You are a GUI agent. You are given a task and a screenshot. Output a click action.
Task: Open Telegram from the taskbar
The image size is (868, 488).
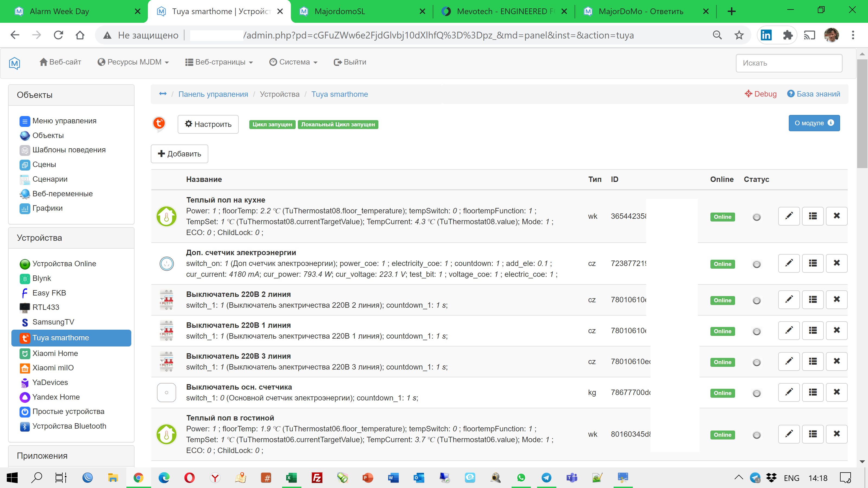coord(547,477)
